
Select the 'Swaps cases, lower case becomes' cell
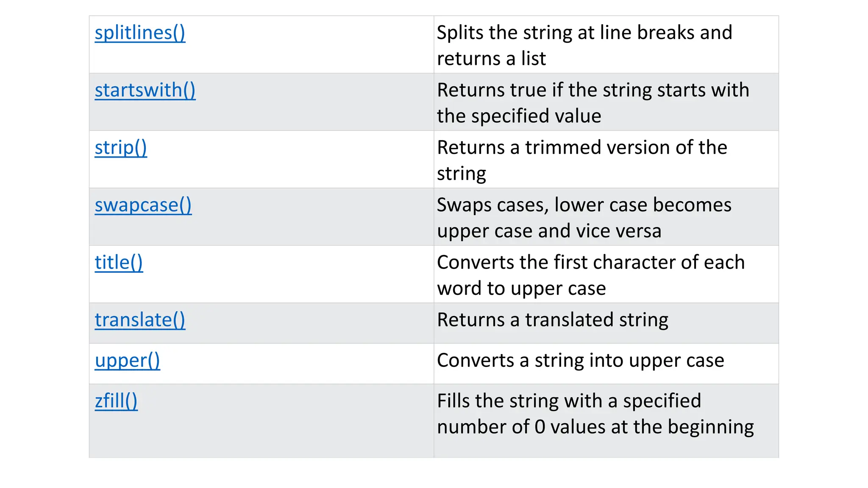[606, 217]
